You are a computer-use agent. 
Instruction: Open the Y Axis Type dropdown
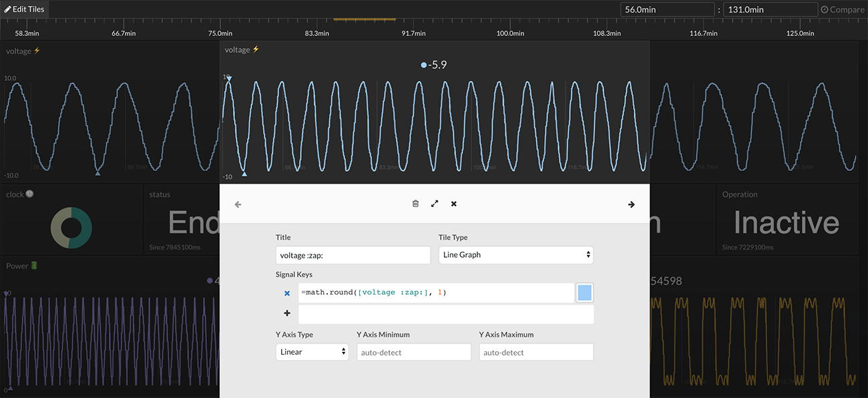[x=312, y=352]
